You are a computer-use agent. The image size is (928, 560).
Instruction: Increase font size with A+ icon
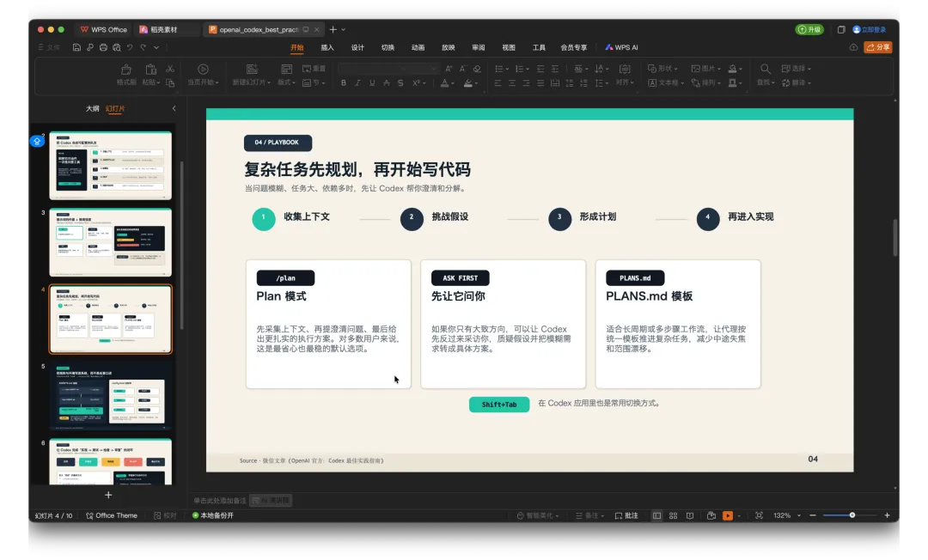pyautogui.click(x=449, y=69)
